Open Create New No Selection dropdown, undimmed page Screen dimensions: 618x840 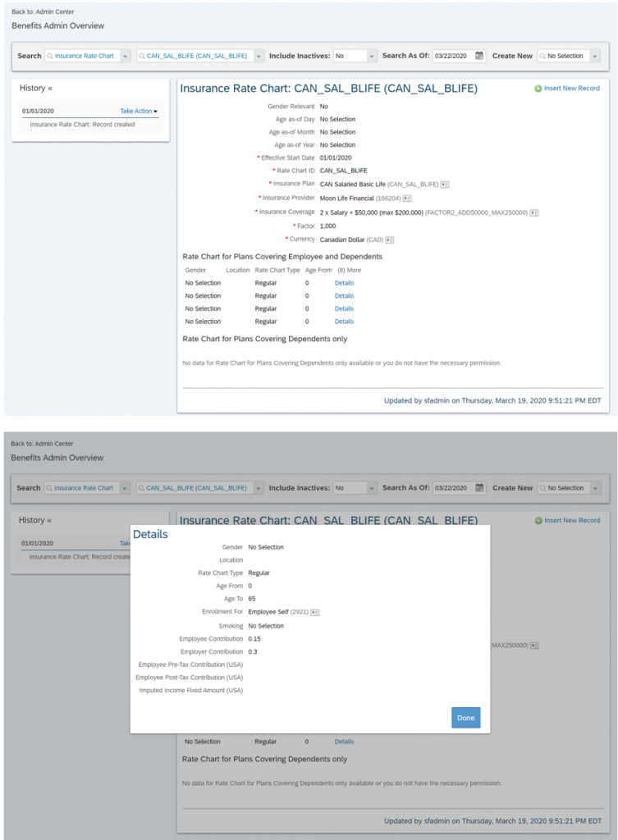coord(594,56)
